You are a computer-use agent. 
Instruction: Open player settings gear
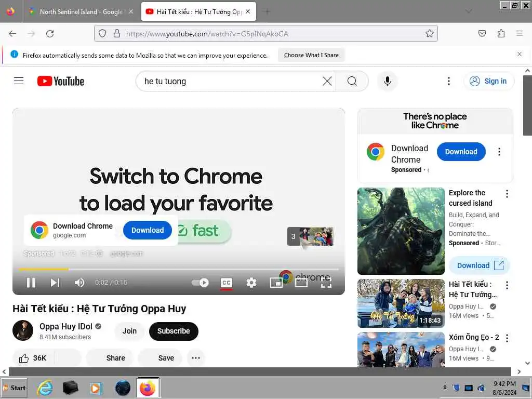click(251, 283)
